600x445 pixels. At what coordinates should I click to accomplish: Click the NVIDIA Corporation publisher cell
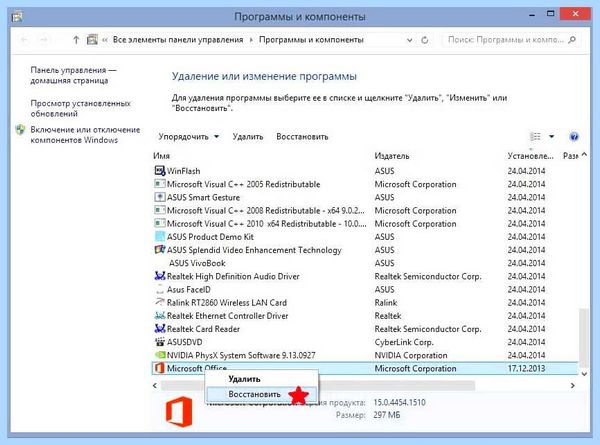tap(411, 355)
